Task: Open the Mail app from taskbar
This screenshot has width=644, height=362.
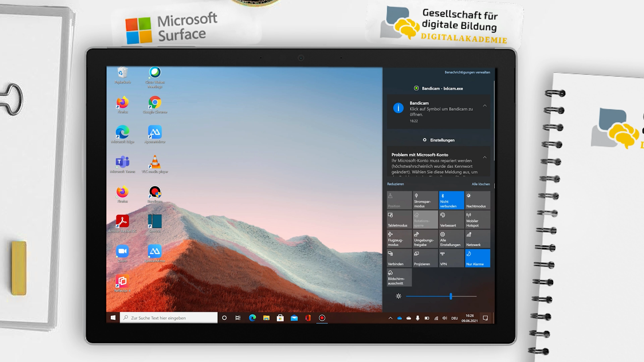Action: point(294,318)
